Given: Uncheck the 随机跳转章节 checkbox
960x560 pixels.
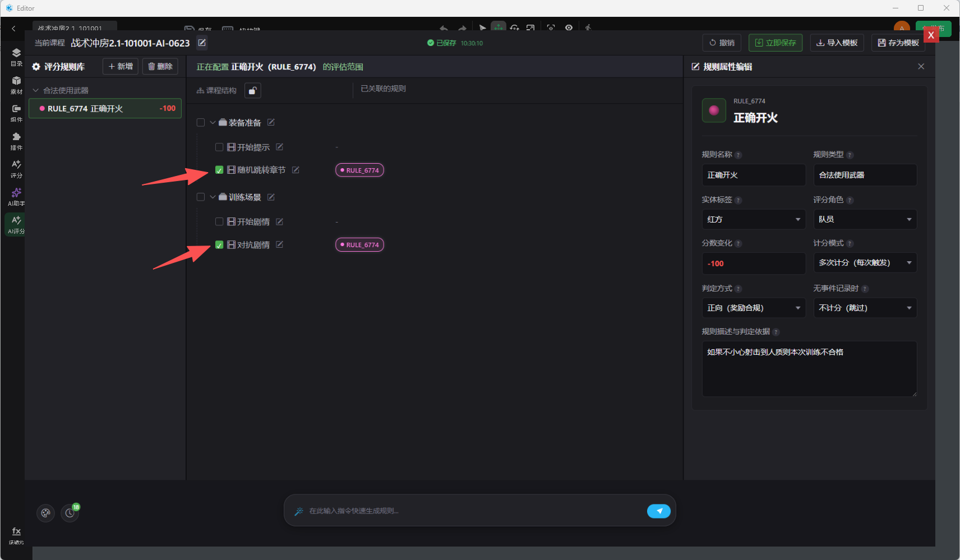Looking at the screenshot, I should tap(219, 170).
